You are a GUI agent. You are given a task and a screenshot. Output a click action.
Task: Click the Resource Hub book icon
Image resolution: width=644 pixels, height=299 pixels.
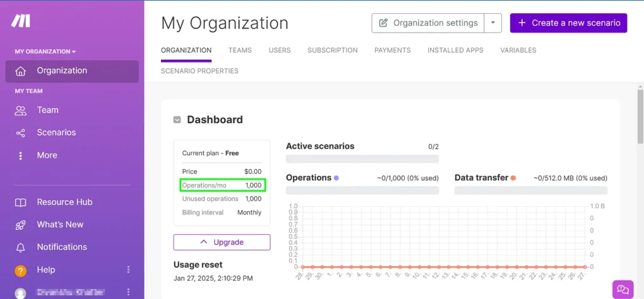(x=20, y=202)
